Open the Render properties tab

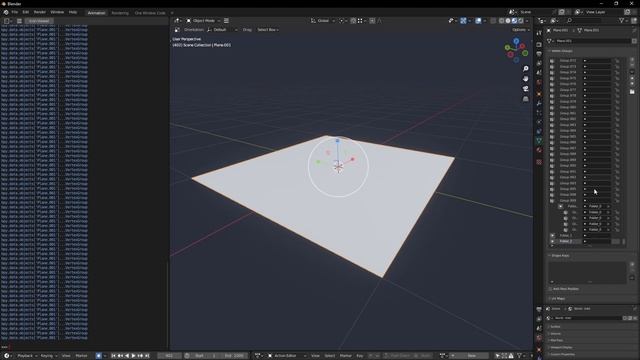[539, 44]
